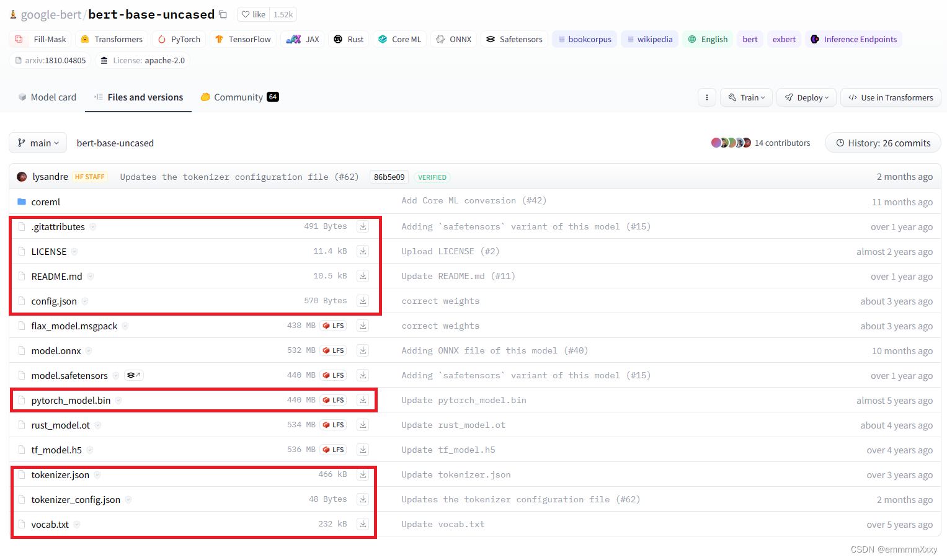This screenshot has height=560, width=947.
Task: Click the security scan icon beside README.md
Action: (x=91, y=277)
